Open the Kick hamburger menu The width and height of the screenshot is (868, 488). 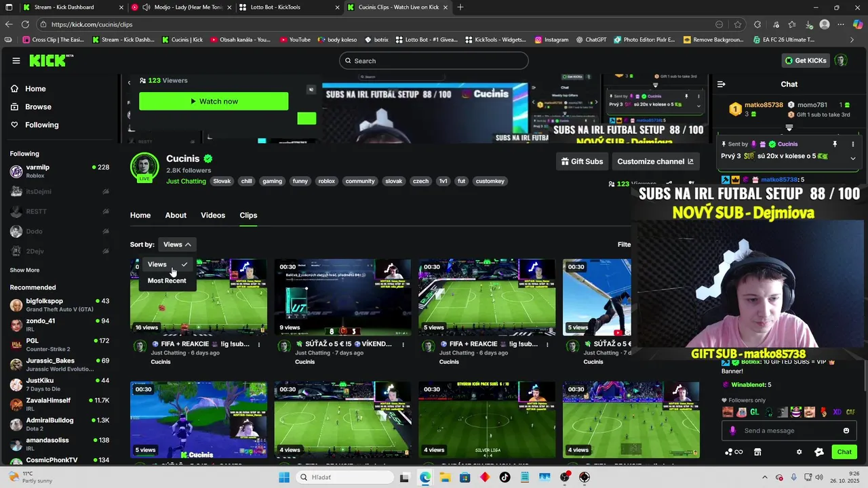(x=16, y=60)
